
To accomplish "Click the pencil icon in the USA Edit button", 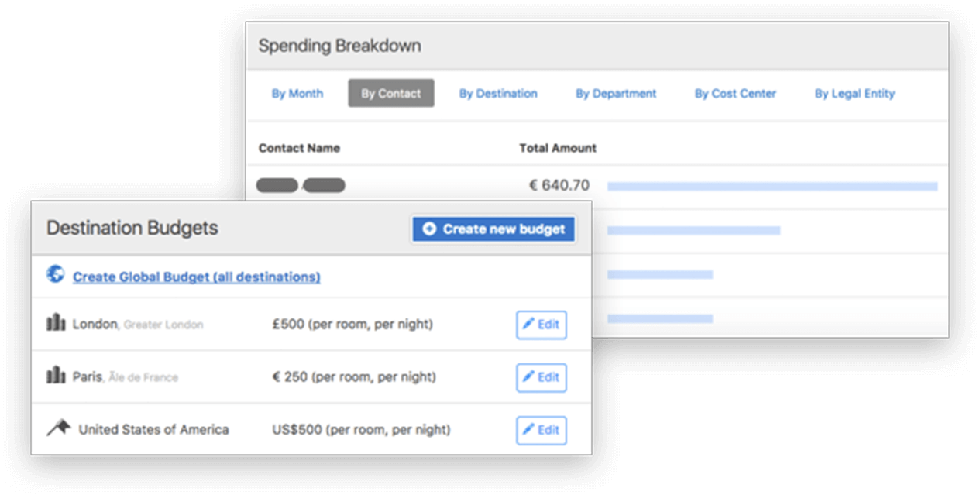I will pos(528,430).
